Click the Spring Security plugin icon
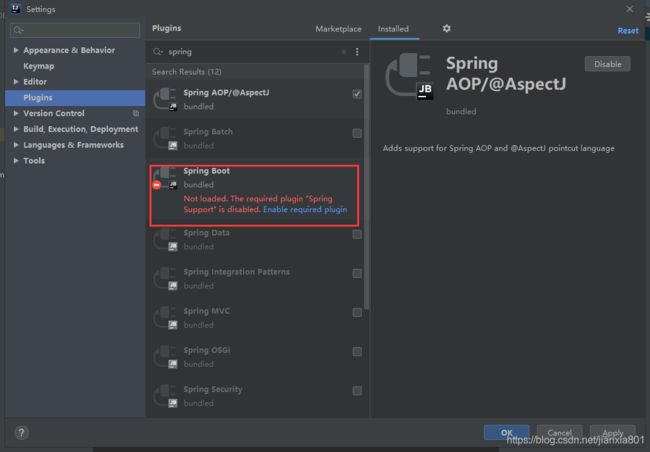Screen dimensions: 650x452 tap(165, 396)
